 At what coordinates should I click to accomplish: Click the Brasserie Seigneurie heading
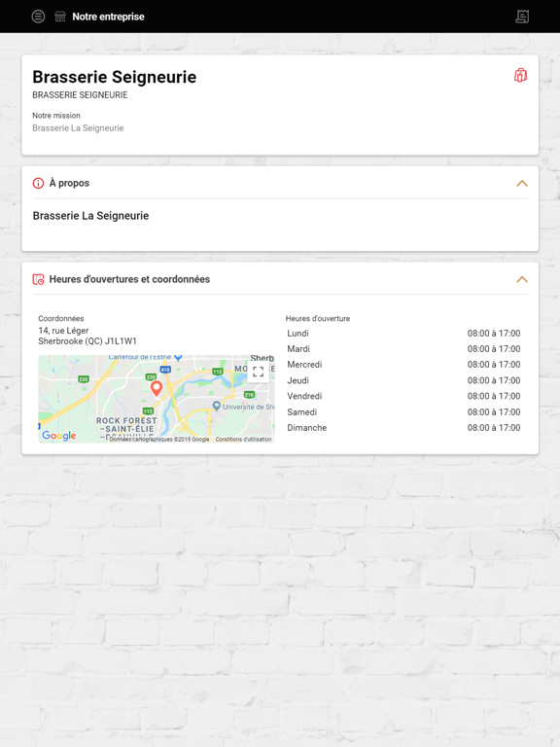[115, 77]
